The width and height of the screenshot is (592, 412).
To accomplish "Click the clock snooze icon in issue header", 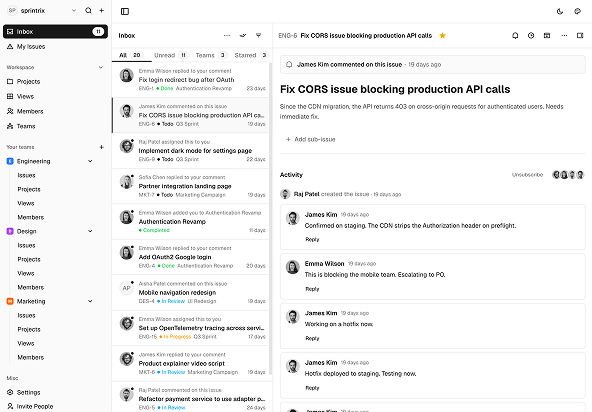I will click(531, 35).
